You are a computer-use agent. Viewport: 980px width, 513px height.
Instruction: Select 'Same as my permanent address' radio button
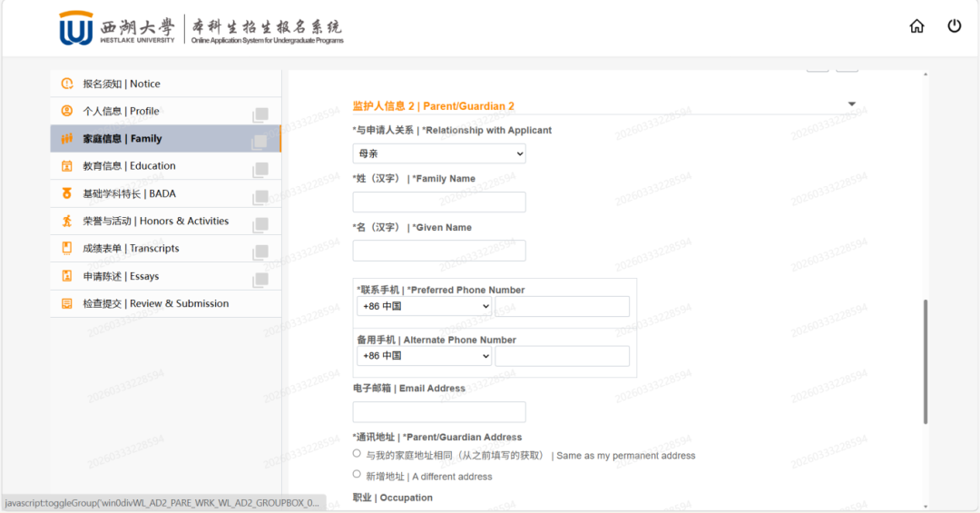coord(357,453)
